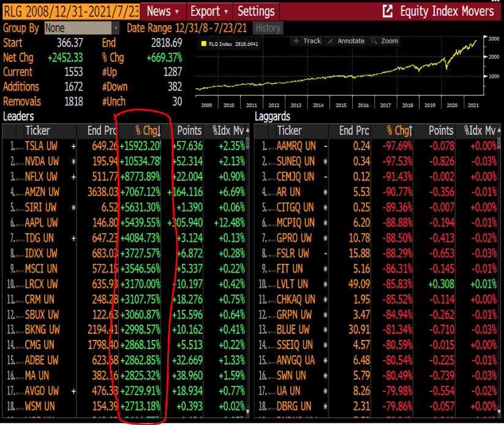Select the GRPN UW ticker

[x=294, y=314]
